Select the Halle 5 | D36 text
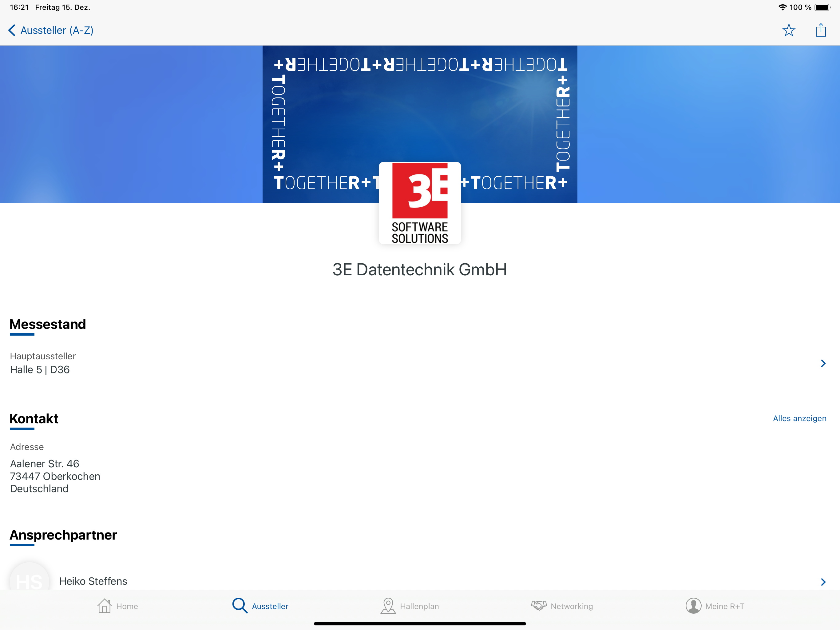Image resolution: width=840 pixels, height=630 pixels. coord(40,370)
